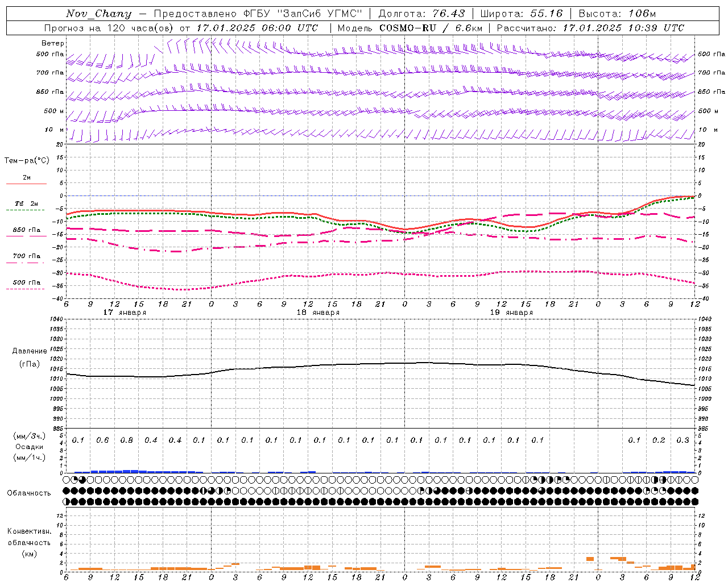The width and height of the screenshot is (728, 582).
Task: Click the (гПа) unit label under Давление
Action: pos(29,364)
